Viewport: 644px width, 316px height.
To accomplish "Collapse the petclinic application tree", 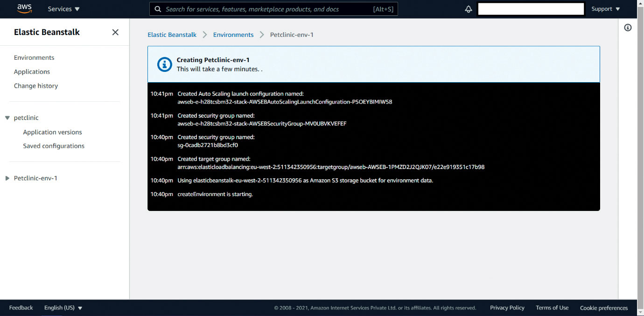I will (x=7, y=118).
